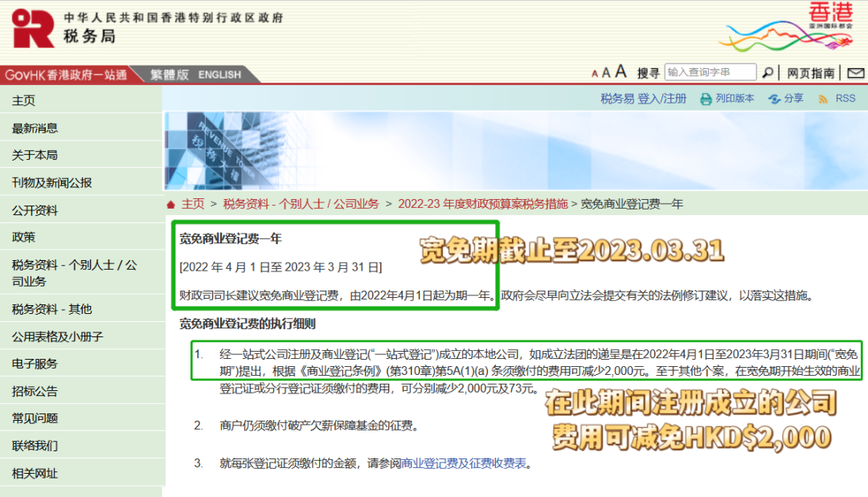Switch to ENGLISH language
The height and width of the screenshot is (497, 868).
(x=219, y=75)
